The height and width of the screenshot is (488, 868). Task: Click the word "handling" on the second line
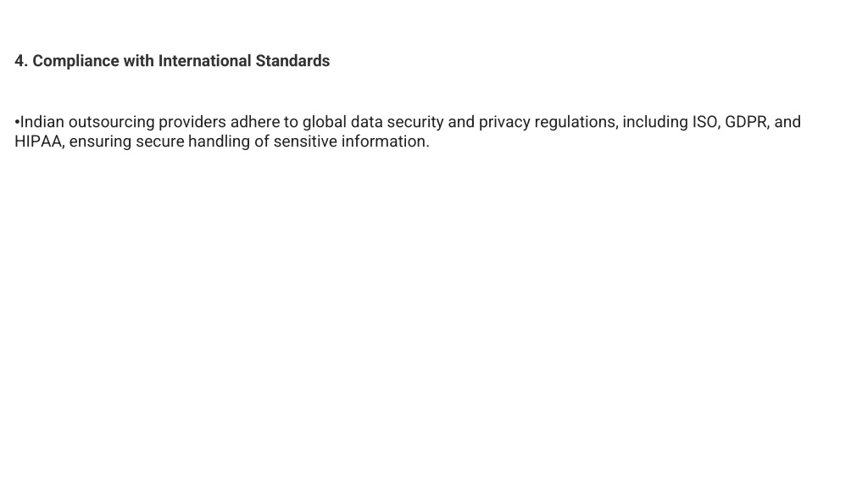click(x=220, y=142)
